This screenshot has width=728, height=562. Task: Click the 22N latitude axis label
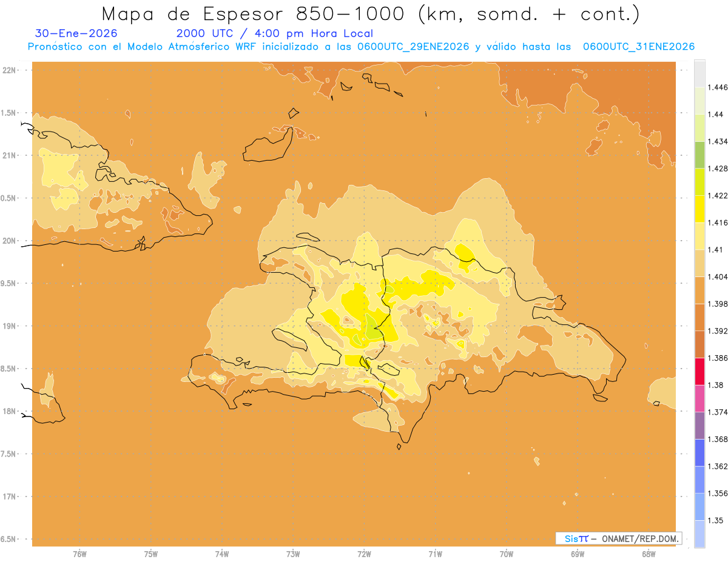10,70
